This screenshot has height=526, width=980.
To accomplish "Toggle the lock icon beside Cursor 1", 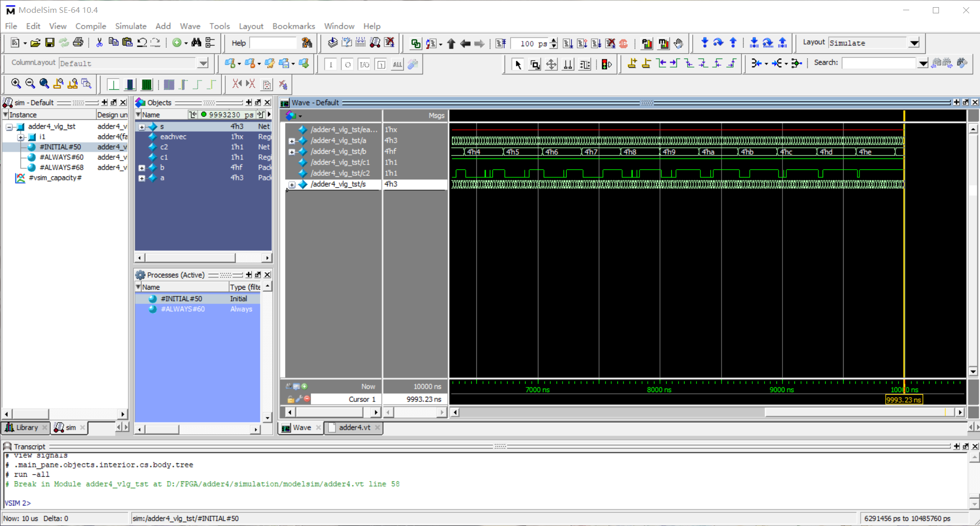I will click(291, 399).
